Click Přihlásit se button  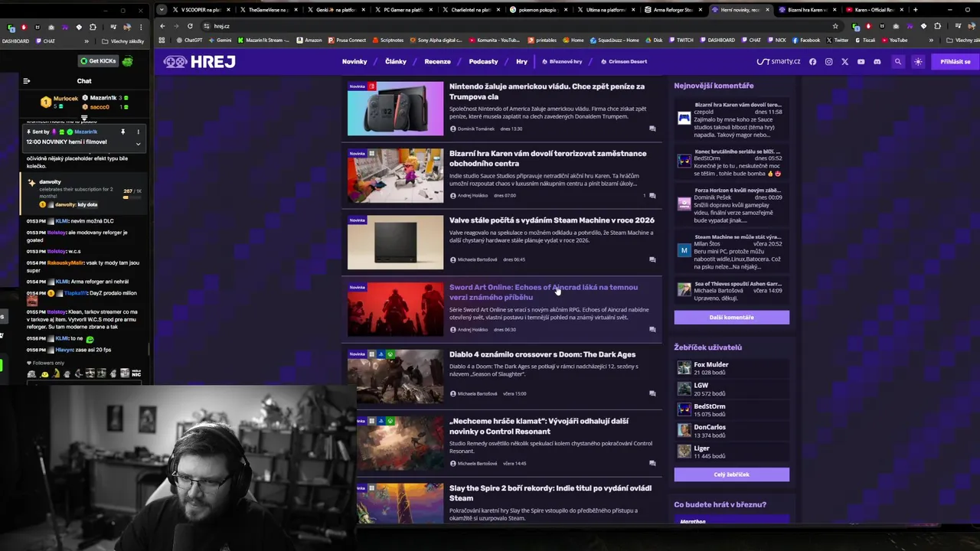click(955, 61)
